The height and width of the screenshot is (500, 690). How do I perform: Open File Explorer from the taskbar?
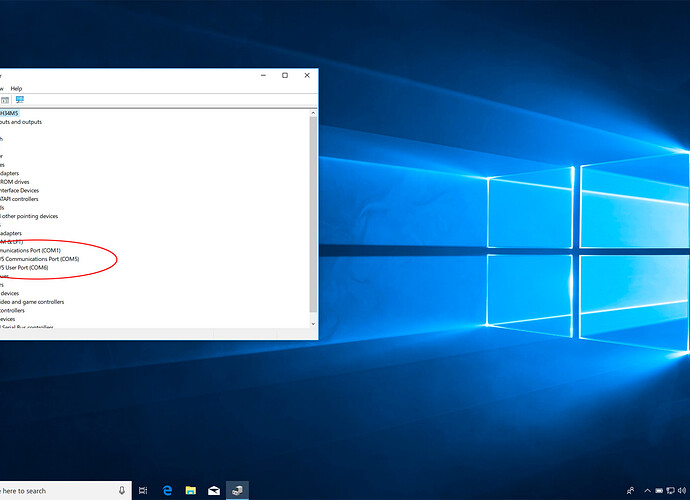click(x=191, y=490)
